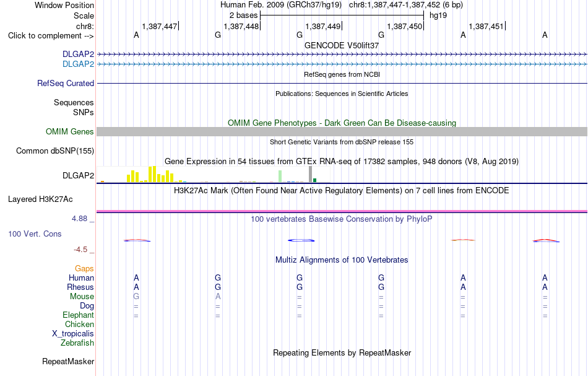
Task: Open the OMIM Genes track label
Action: tap(69, 132)
